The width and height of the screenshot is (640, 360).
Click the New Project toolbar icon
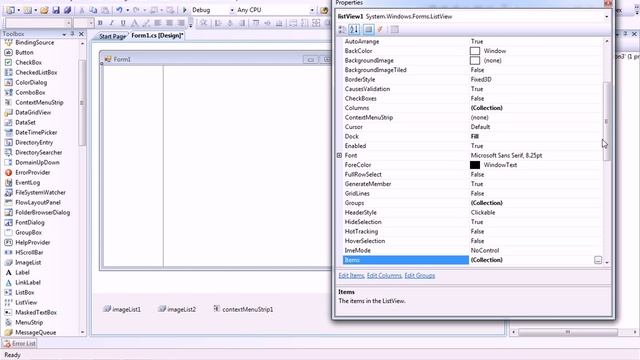point(11,10)
